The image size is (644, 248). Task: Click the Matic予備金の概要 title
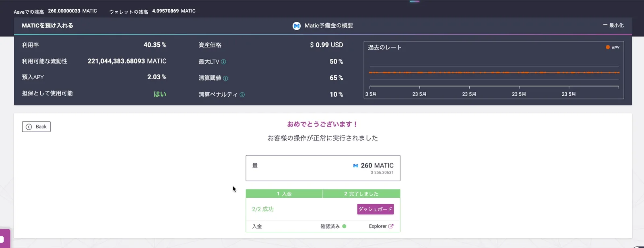(329, 25)
